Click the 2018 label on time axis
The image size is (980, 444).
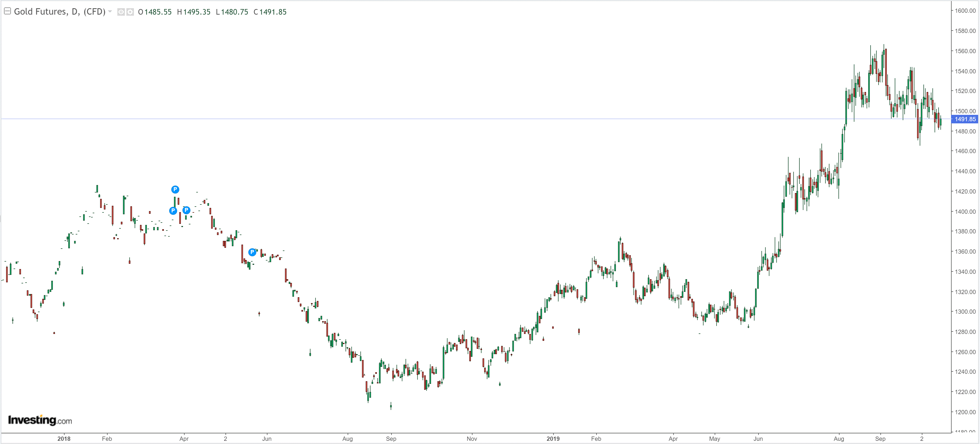click(64, 439)
